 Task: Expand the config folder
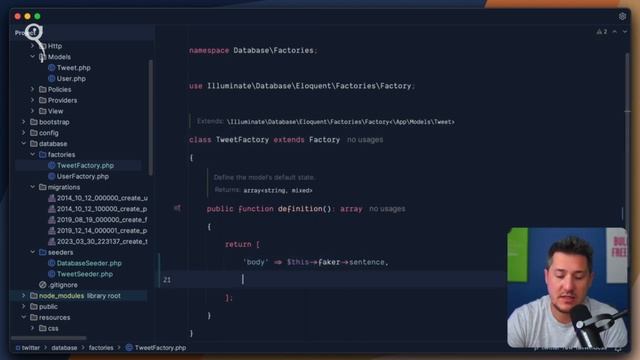click(23, 133)
